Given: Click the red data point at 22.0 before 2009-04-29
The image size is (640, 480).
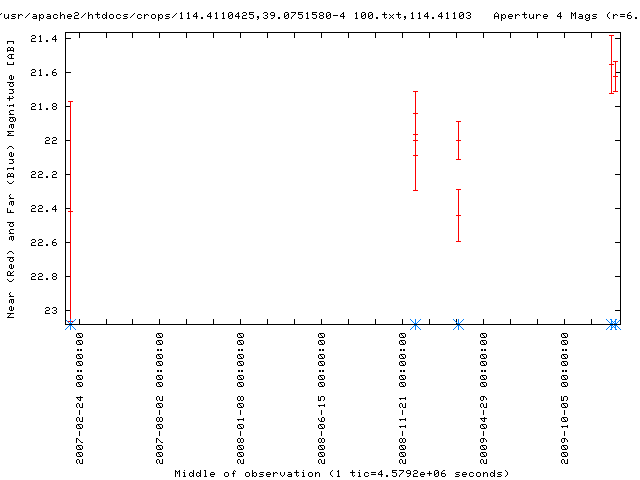Looking at the screenshot, I should [x=458, y=140].
